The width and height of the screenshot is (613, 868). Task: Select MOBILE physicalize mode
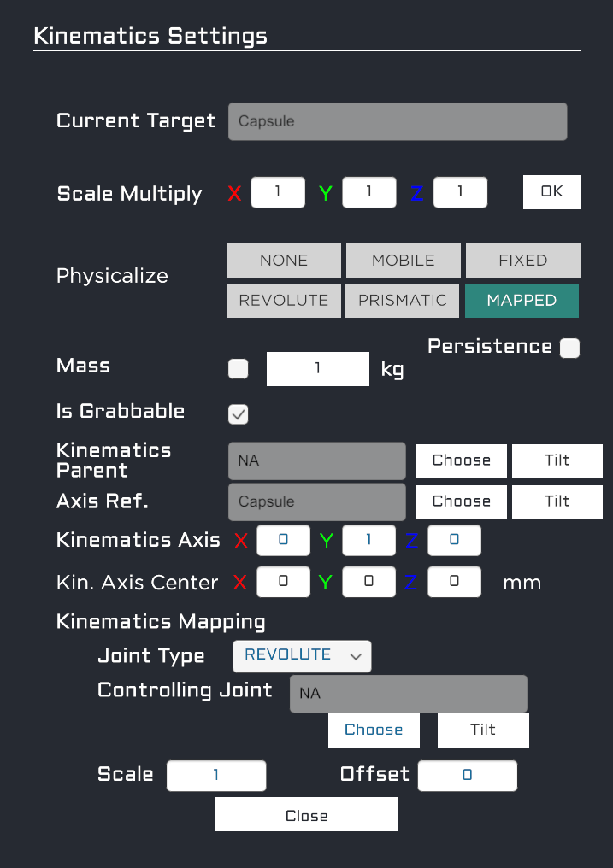(403, 261)
